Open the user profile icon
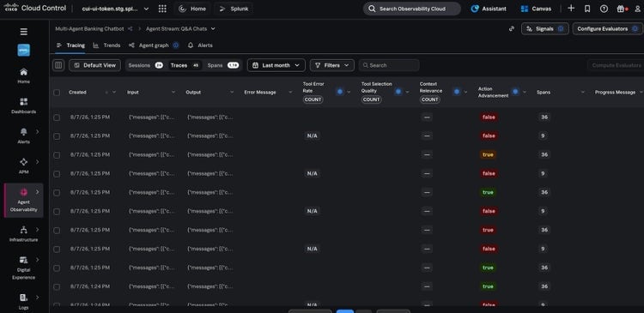Image resolution: width=644 pixels, height=313 pixels. pos(638,9)
